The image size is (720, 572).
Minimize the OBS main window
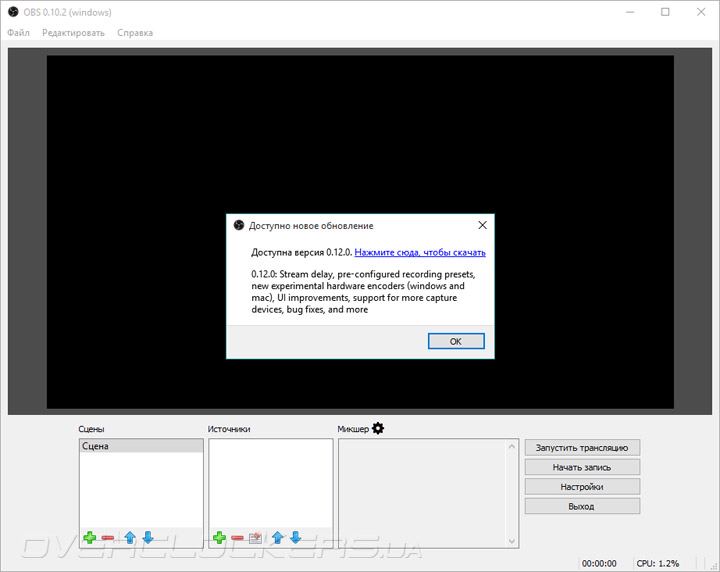coord(630,12)
